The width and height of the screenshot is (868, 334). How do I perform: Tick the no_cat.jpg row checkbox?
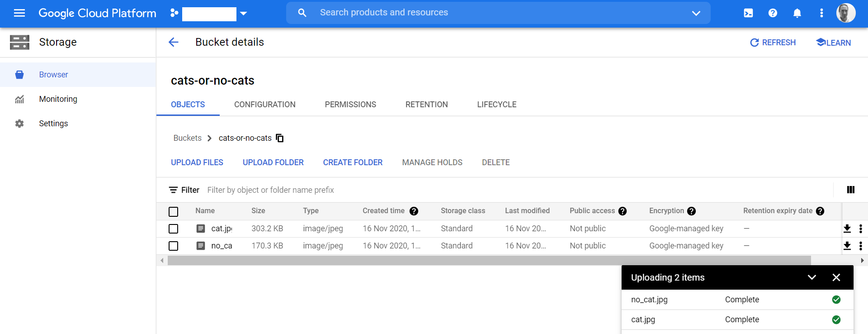[173, 246]
